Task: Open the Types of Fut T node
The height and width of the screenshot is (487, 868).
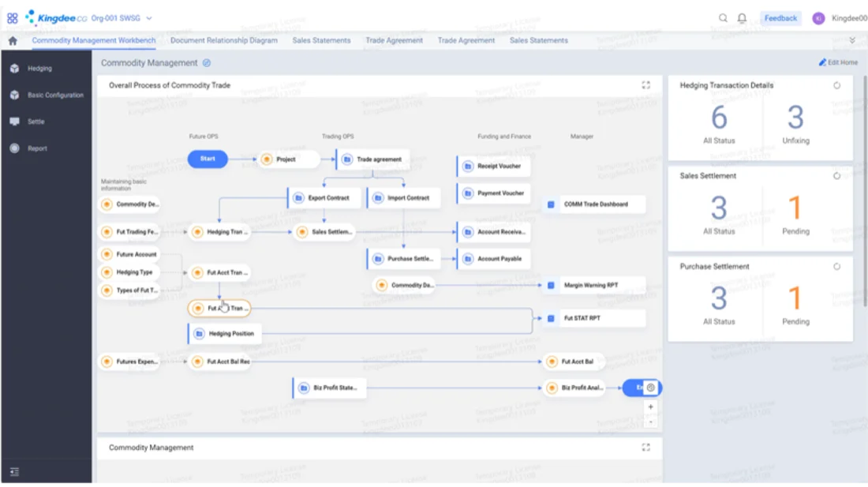Action: point(130,290)
